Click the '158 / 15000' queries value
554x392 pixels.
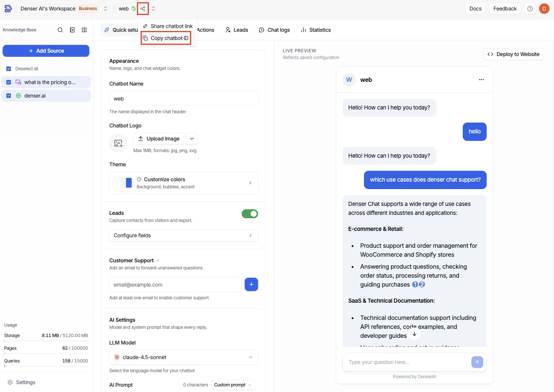75,361
